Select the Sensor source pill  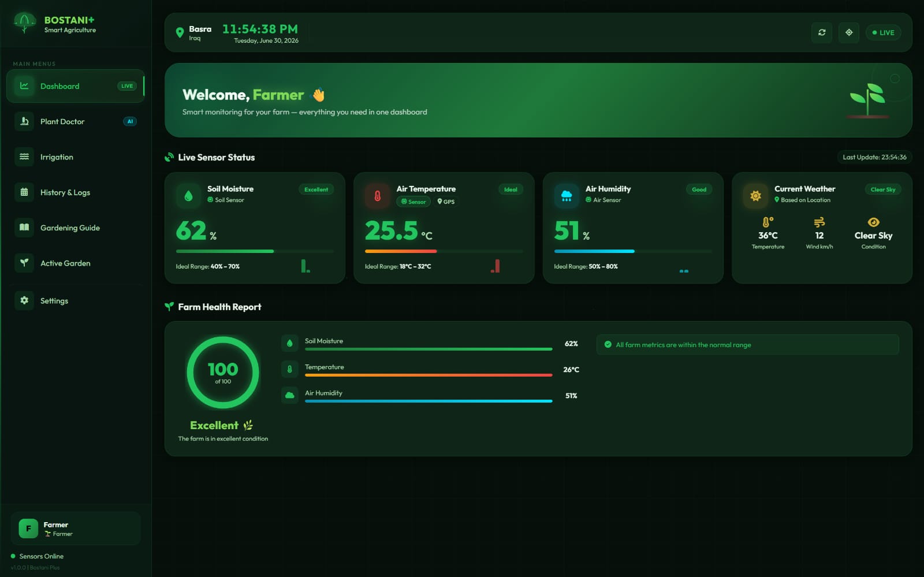click(x=413, y=202)
